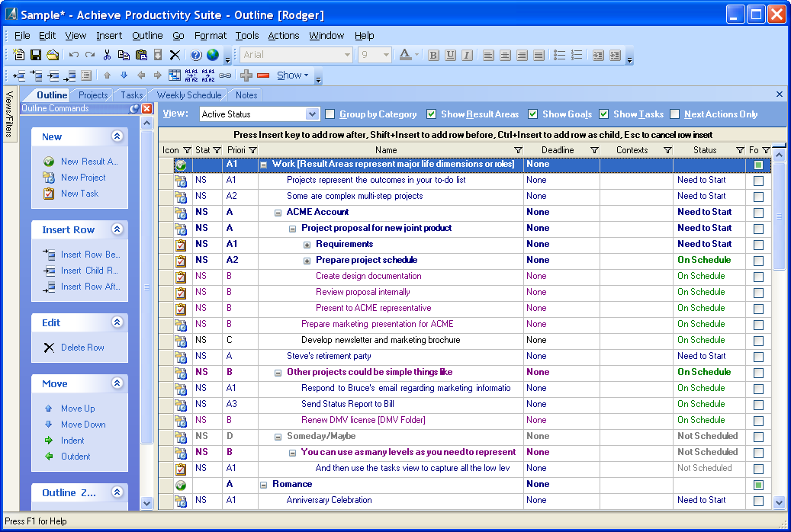Image resolution: width=791 pixels, height=532 pixels.
Task: Open the Active Status view dropdown
Action: 312,114
